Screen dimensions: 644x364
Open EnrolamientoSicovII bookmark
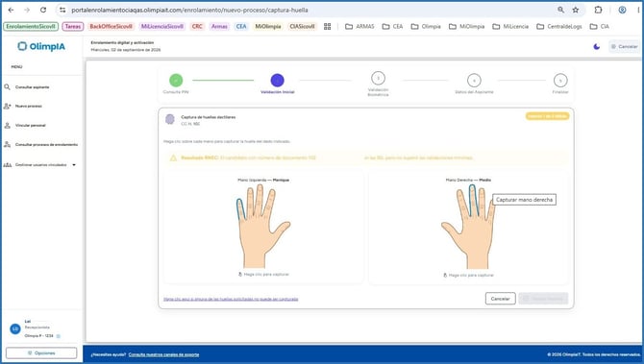coord(31,26)
